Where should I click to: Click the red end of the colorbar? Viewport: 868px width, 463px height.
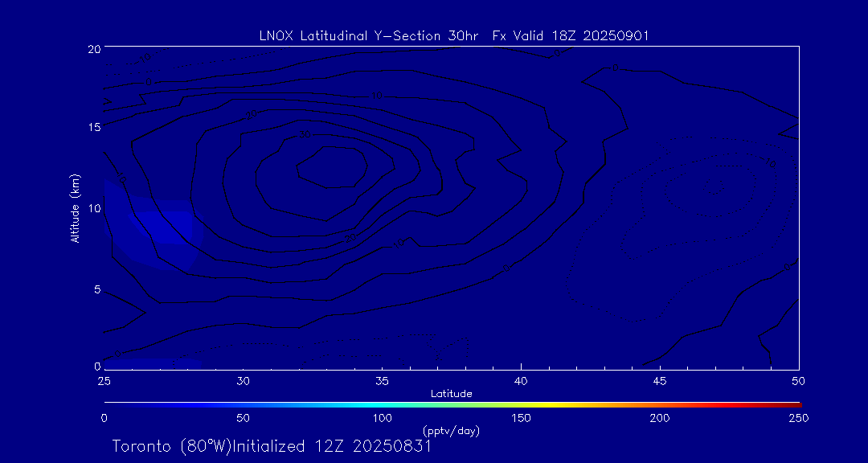[792, 403]
